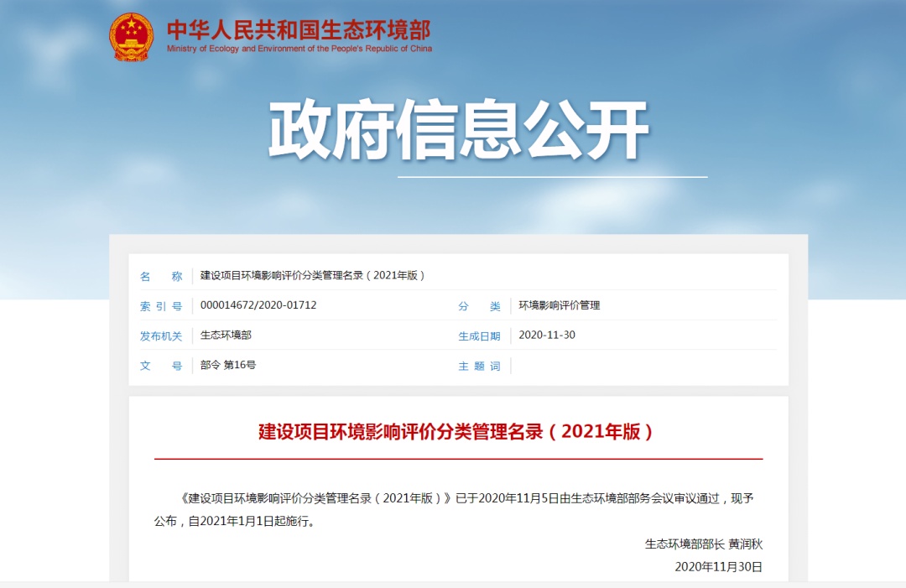
Task: Click the 名称 field label
Action: coord(161,276)
